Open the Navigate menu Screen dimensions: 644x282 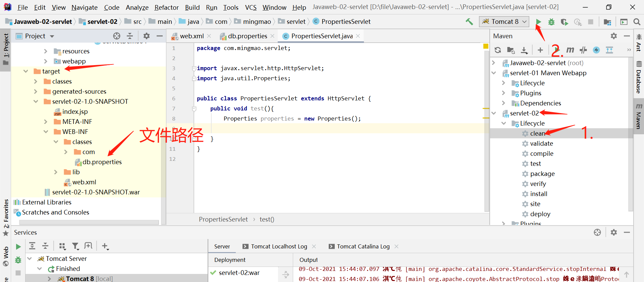(x=85, y=7)
